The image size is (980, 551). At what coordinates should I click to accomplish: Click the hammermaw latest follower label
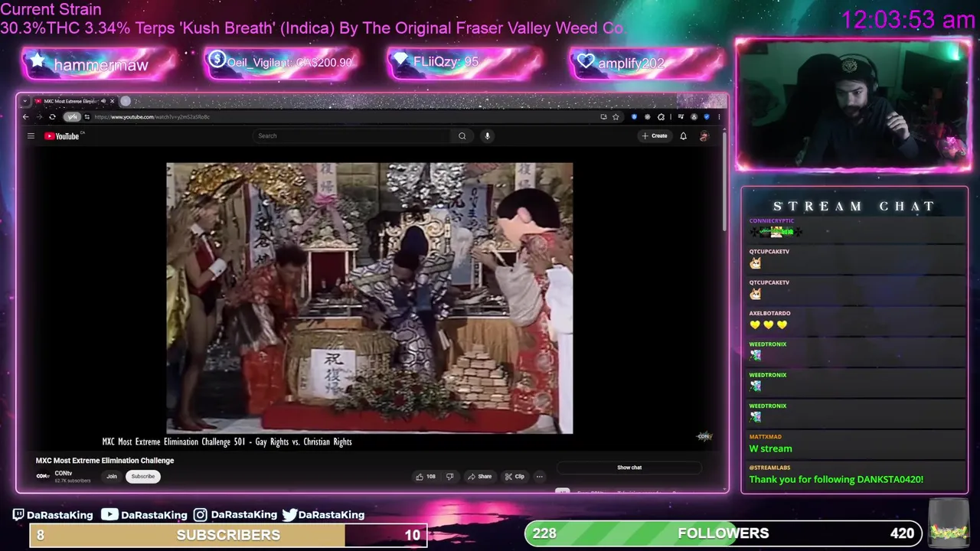click(100, 65)
